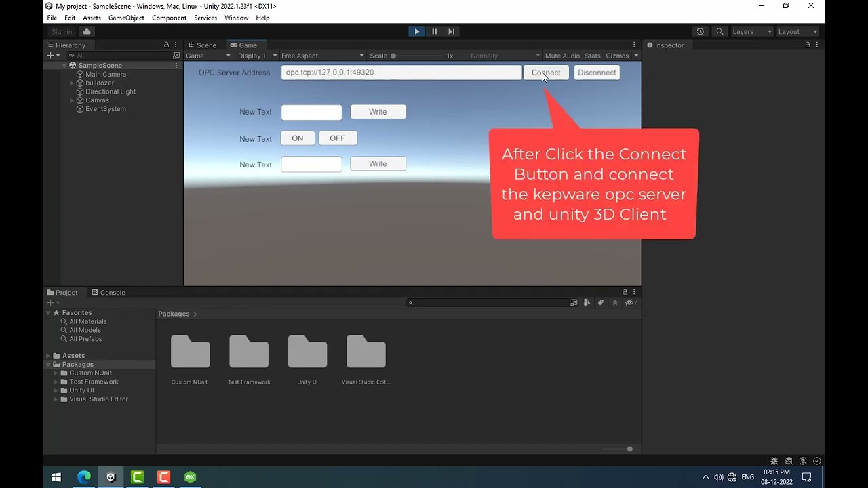The height and width of the screenshot is (488, 868).
Task: Expand the bulldozer object arrow
Action: (x=72, y=83)
